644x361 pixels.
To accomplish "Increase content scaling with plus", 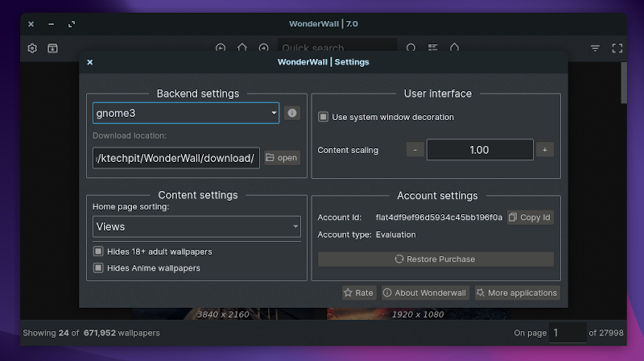I will point(545,150).
